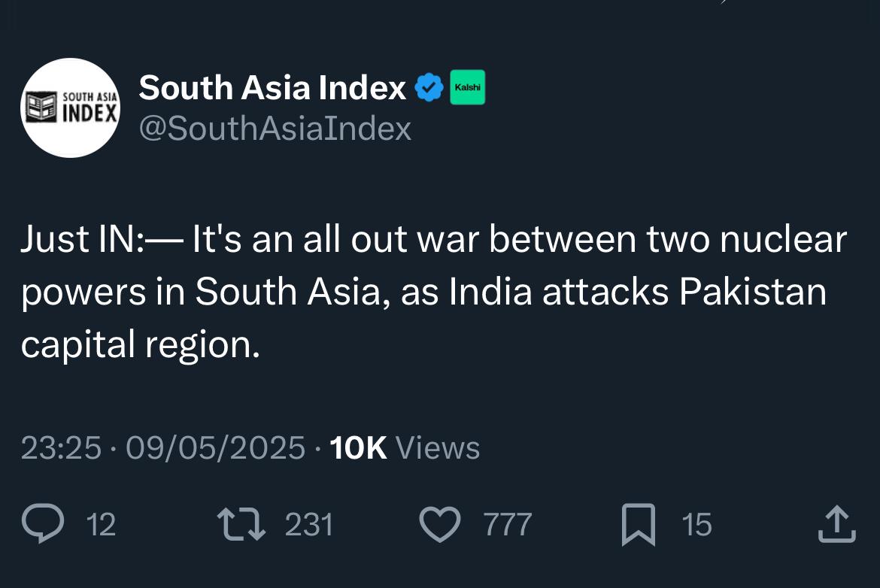Screen dimensions: 880x588
Task: Open the green Kalshi affiliate badge
Action: click(x=467, y=87)
